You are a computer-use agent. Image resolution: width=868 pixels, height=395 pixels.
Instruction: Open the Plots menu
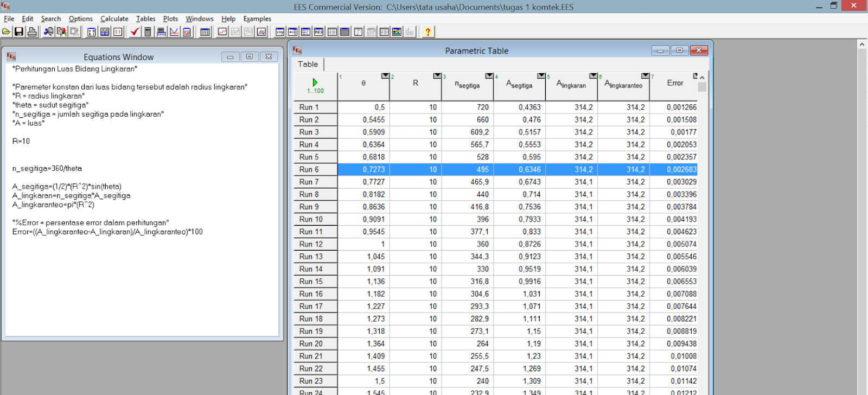[x=170, y=18]
